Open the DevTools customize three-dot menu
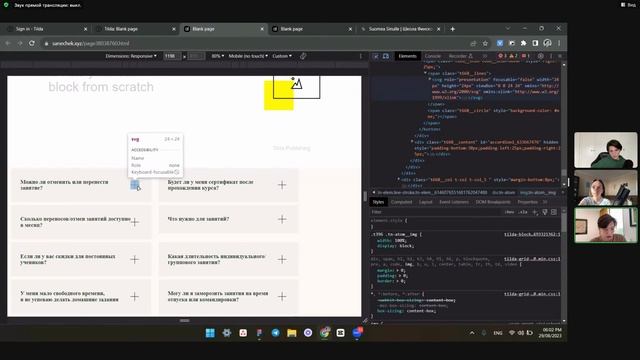The width and height of the screenshot is (640, 360). tap(551, 56)
